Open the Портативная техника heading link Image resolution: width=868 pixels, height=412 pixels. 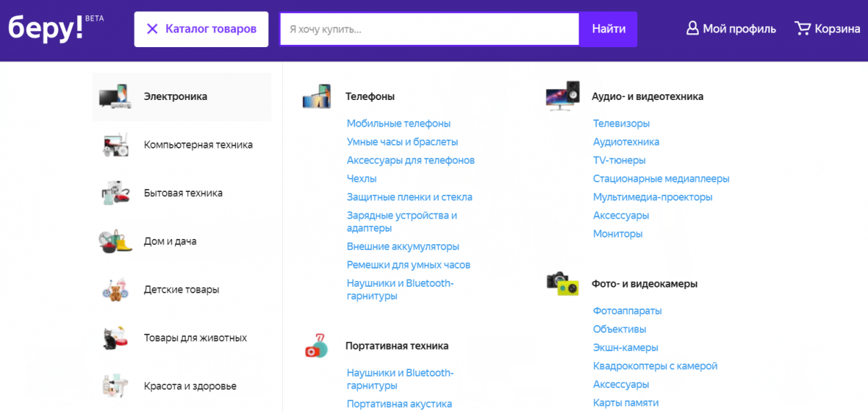[397, 346]
